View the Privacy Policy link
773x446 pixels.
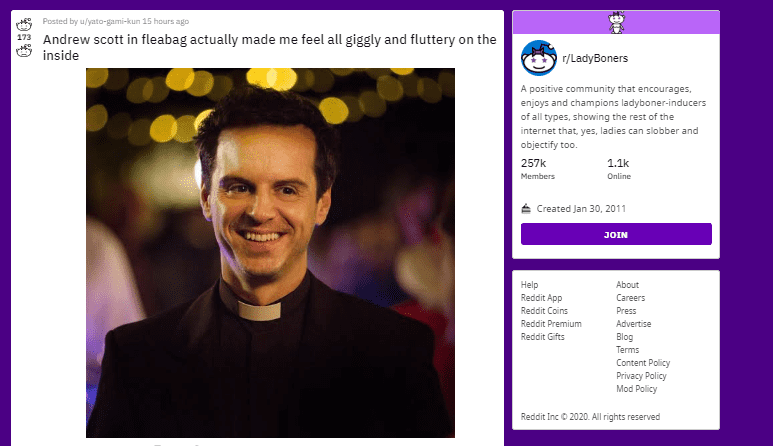pyautogui.click(x=641, y=376)
